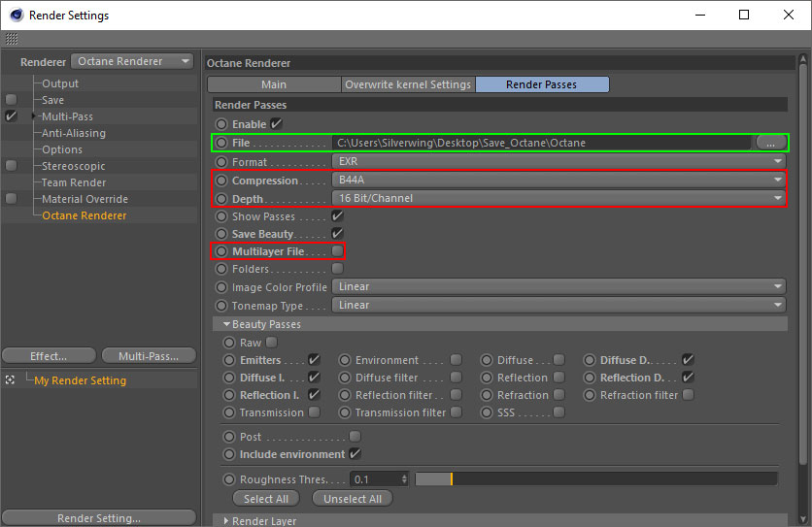
Task: Click the animation circle beside Enable
Action: pos(221,124)
